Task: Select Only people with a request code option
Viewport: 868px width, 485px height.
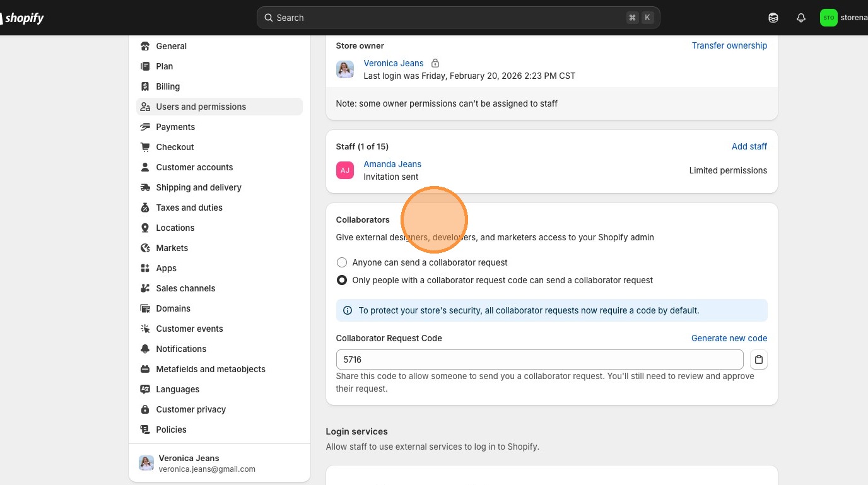Action: 342,280
